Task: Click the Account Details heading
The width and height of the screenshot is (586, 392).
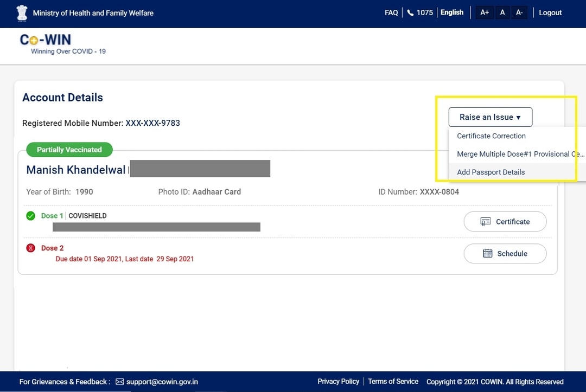Action: tap(62, 98)
